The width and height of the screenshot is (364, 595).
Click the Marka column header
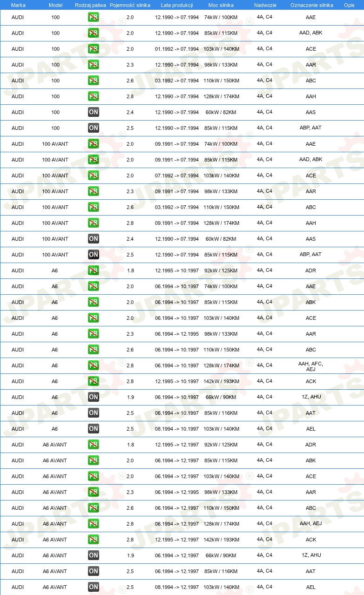(x=18, y=5)
